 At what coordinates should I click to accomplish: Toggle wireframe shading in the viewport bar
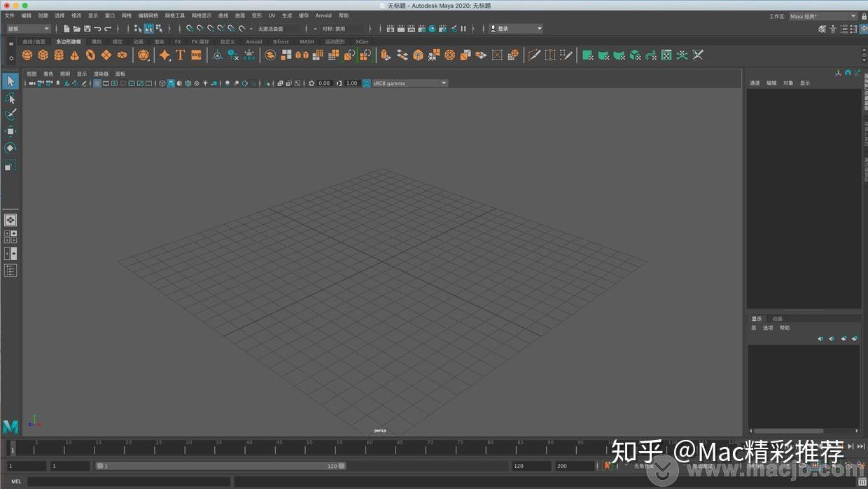(162, 83)
